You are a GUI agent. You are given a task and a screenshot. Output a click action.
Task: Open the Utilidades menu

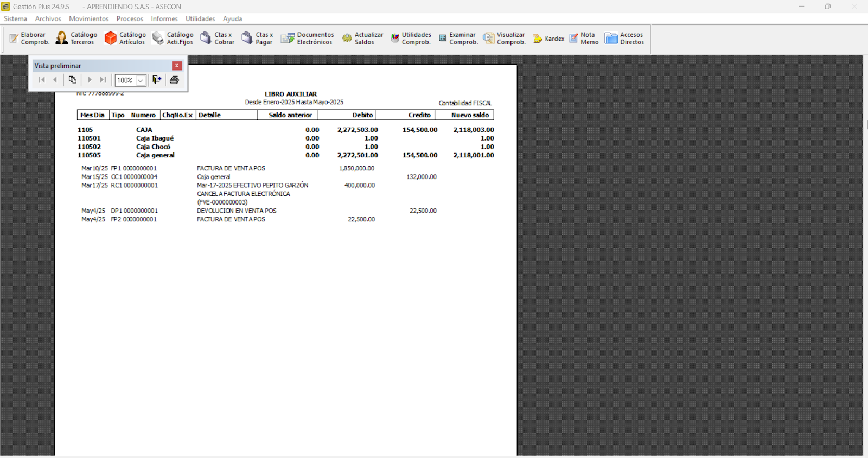200,18
